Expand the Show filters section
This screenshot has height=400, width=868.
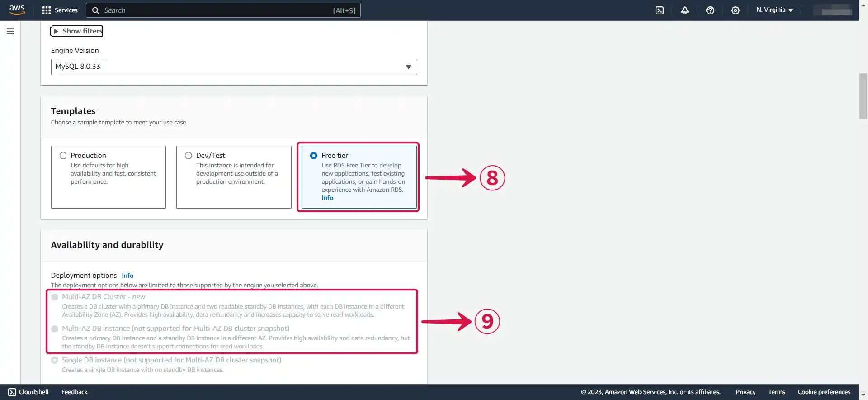point(76,31)
